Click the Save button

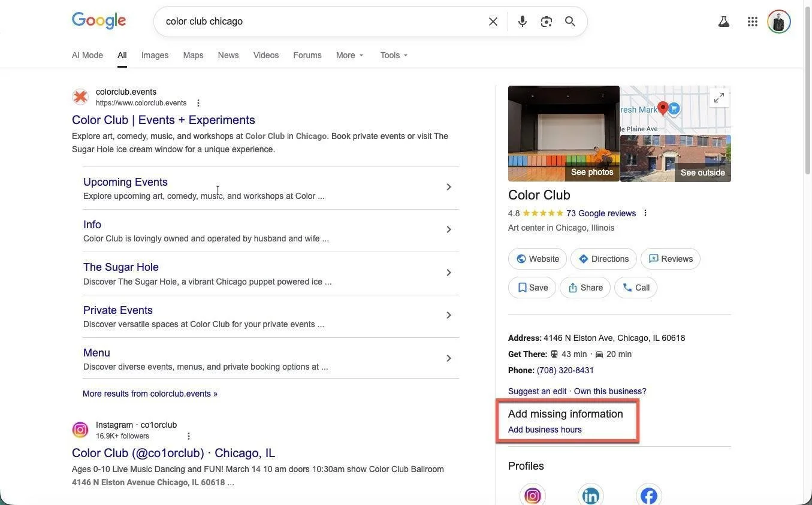click(532, 288)
